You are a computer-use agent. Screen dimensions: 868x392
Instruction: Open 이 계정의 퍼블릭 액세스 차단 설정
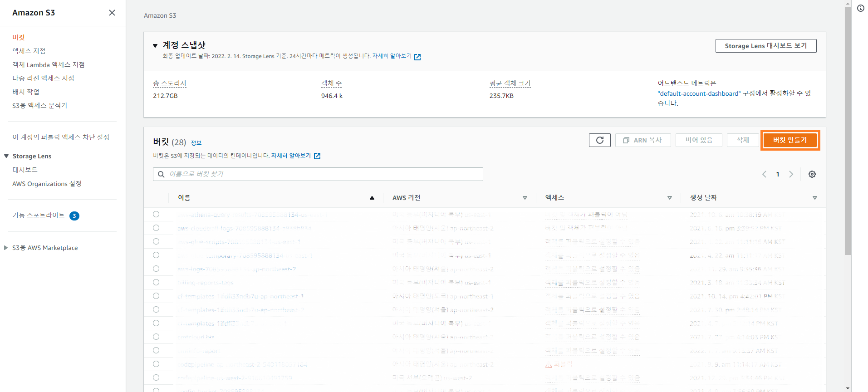(x=61, y=137)
